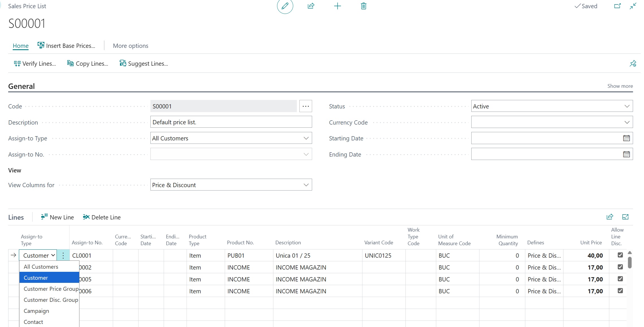This screenshot has width=644, height=327.
Task: Click Suggest Lines action
Action: 144,63
